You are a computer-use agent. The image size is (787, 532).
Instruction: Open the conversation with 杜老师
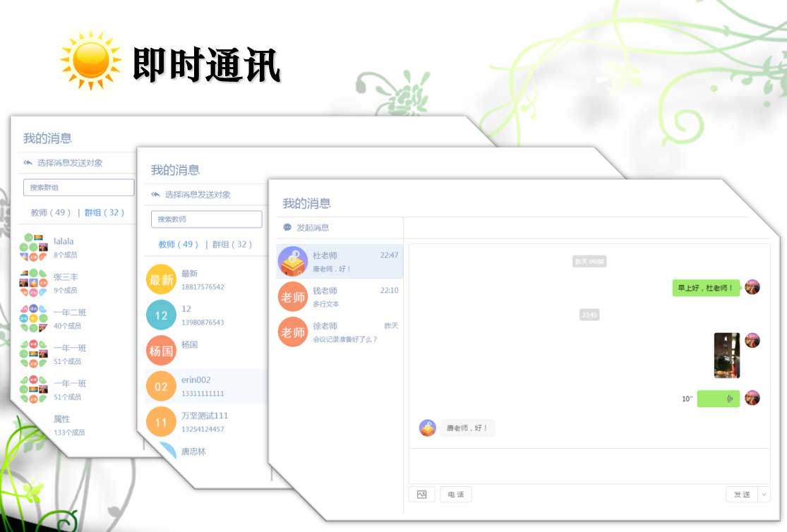[x=340, y=261]
